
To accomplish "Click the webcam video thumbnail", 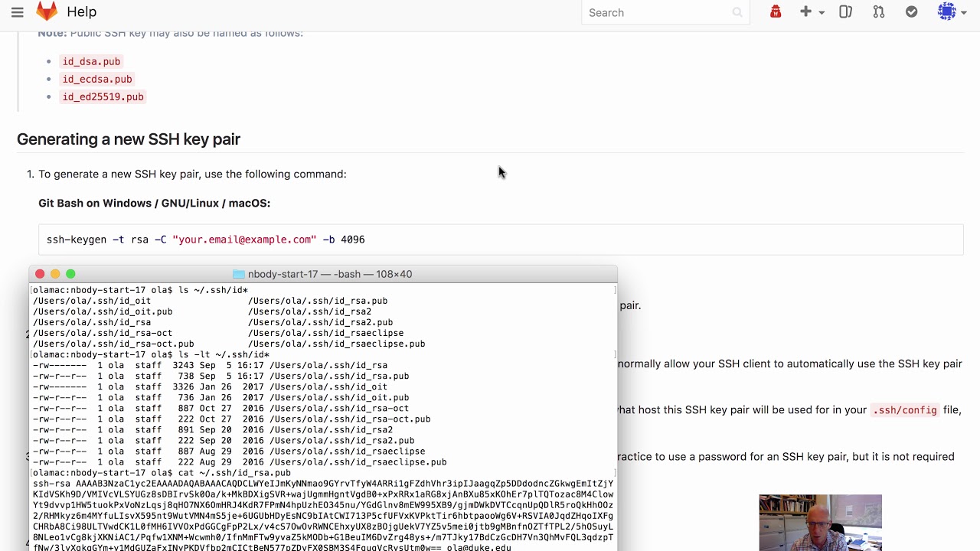I will 820,523.
